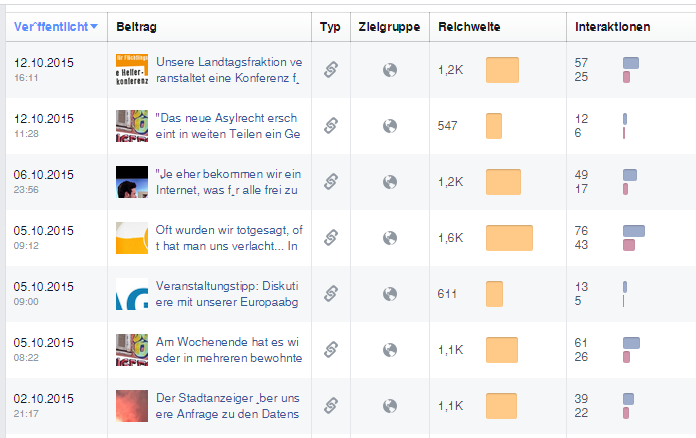696x438 pixels.
Task: Sort by Veröffentlicht column dropdown arrow
Action: click(94, 27)
